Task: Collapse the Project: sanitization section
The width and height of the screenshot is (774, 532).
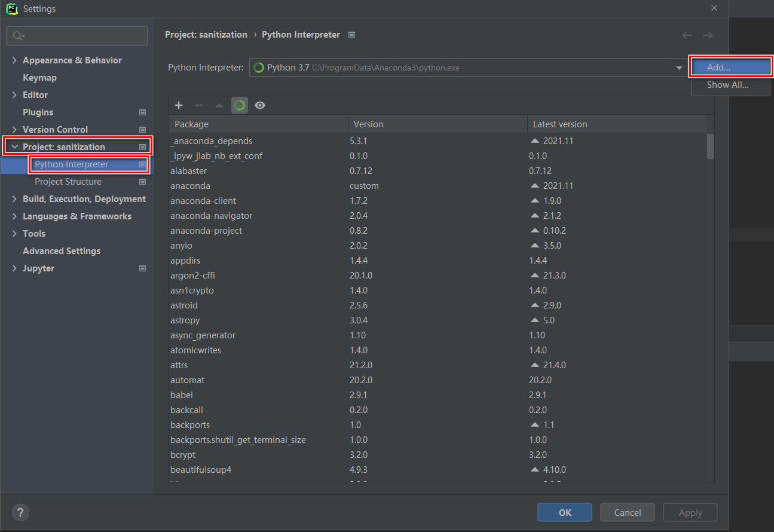Action: [15, 147]
